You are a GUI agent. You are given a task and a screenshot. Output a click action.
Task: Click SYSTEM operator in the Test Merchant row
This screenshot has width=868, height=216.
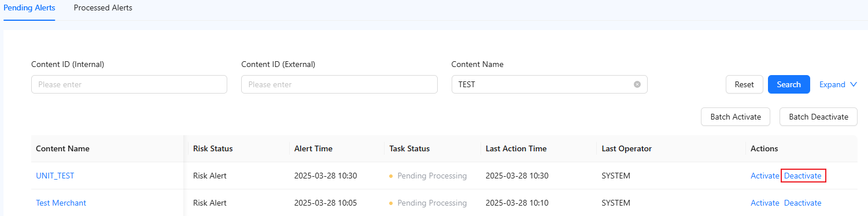coord(616,203)
